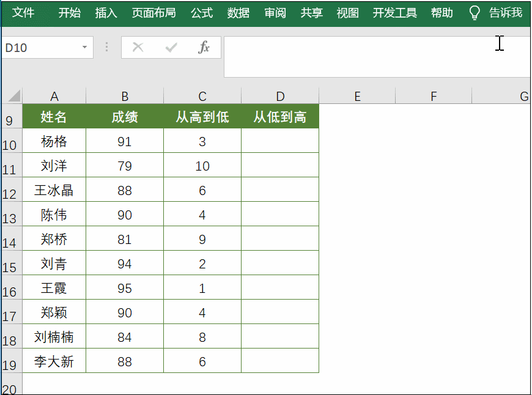
Task: Select row 16 header
Action: click(12, 287)
